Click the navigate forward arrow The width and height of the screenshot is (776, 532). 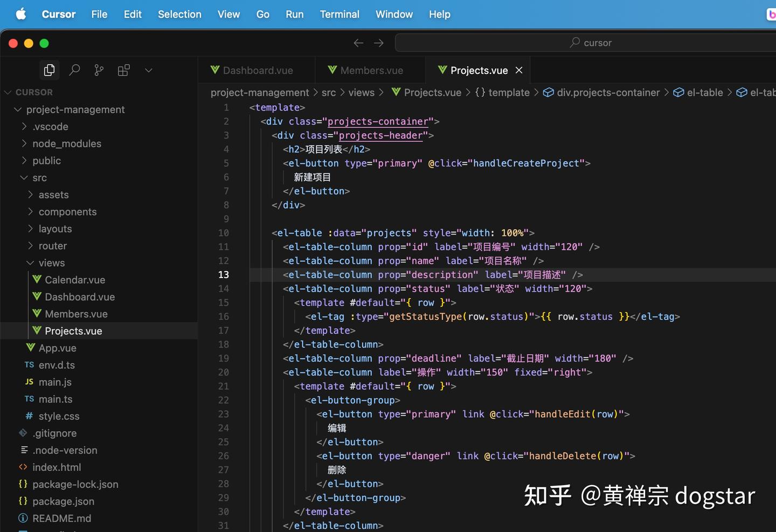point(378,43)
